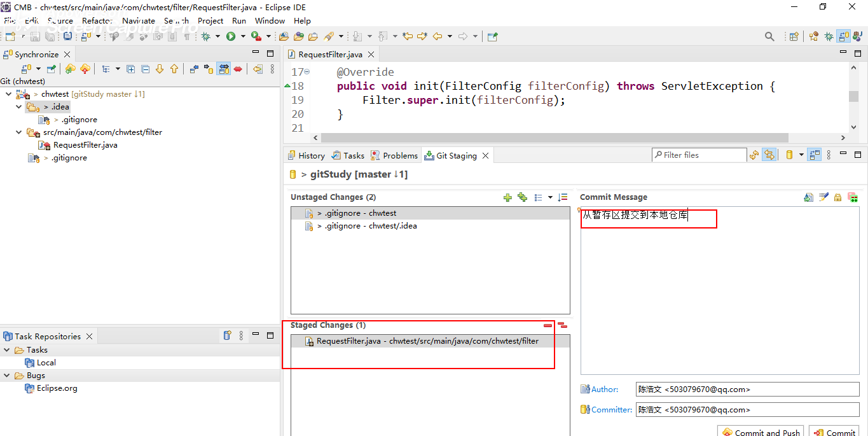Open the Synchronize layout dropdown arrow
Screen dimensions: 868x436
tap(118, 69)
